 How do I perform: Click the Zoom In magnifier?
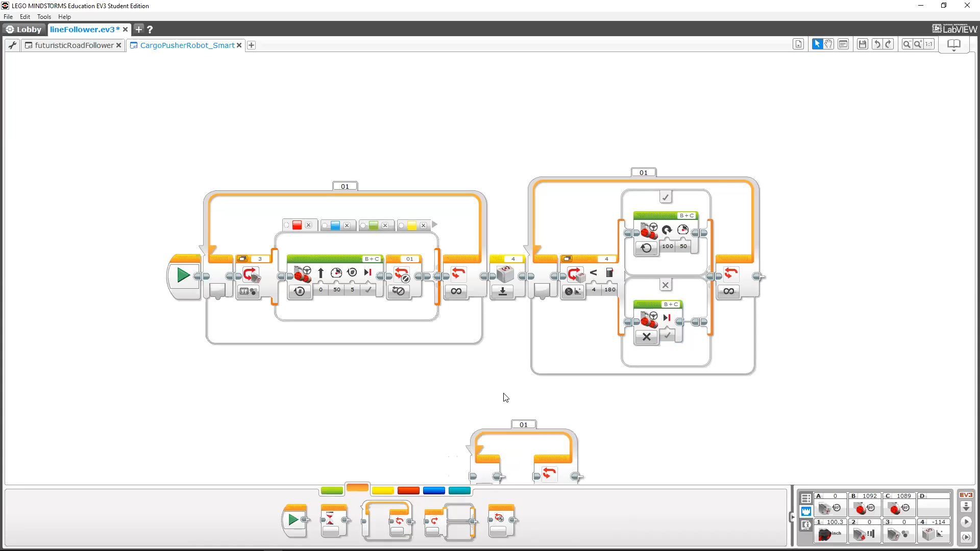click(x=918, y=44)
